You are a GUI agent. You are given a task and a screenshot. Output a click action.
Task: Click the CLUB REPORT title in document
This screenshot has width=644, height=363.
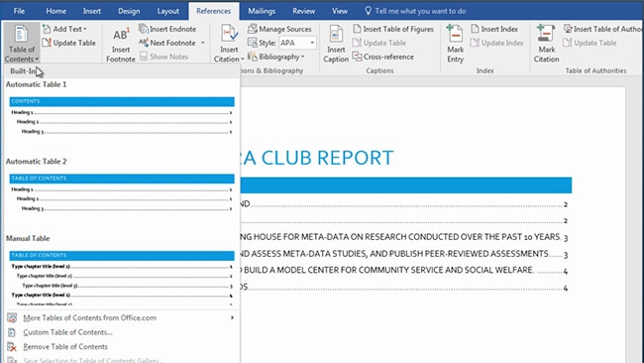click(327, 158)
